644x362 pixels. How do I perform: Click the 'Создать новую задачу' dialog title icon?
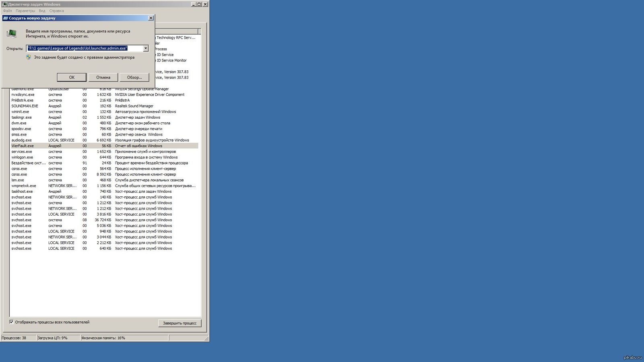point(6,18)
